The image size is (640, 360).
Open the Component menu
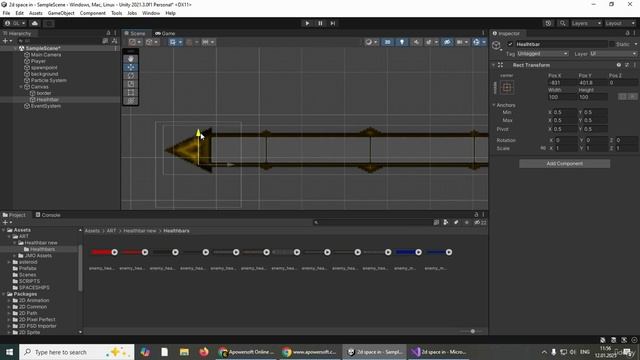pos(93,13)
